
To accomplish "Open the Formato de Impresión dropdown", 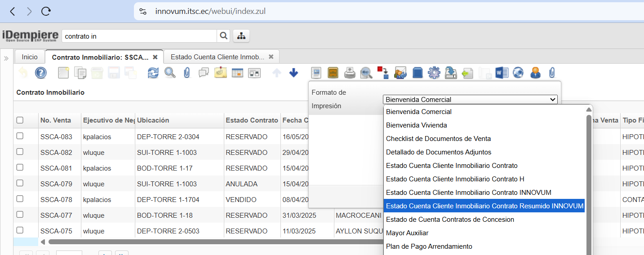I will click(470, 100).
